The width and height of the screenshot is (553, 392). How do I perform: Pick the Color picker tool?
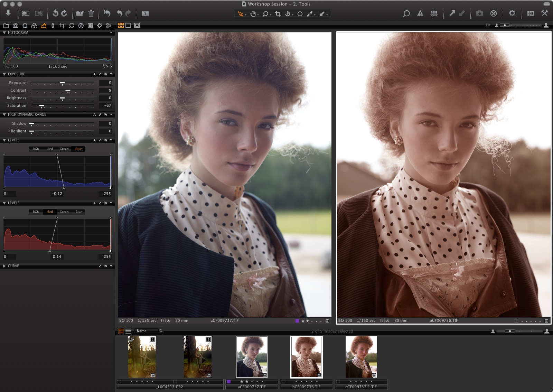309,15
